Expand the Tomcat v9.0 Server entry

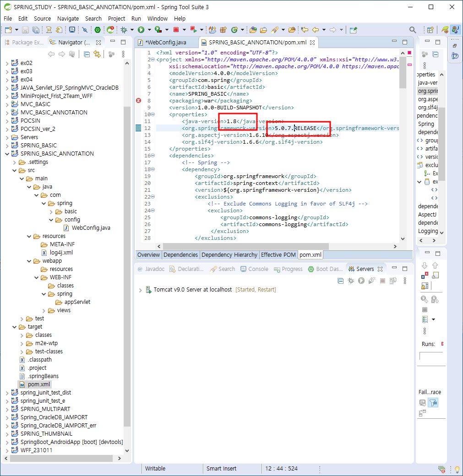[x=140, y=290]
